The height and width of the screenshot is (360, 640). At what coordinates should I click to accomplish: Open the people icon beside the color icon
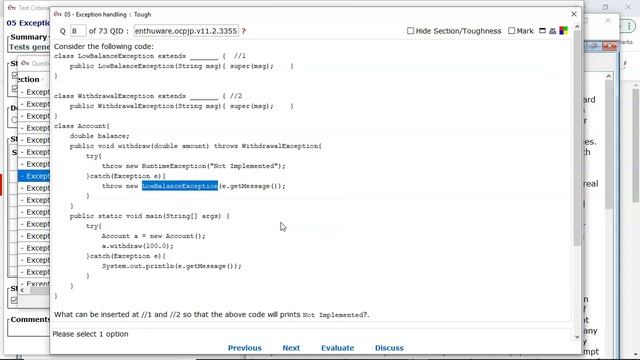coord(553,31)
